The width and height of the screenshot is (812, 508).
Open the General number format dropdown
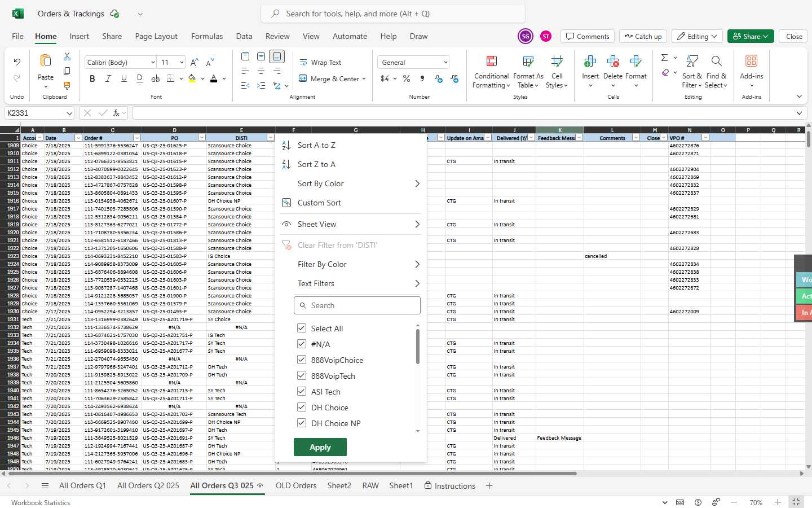(445, 62)
